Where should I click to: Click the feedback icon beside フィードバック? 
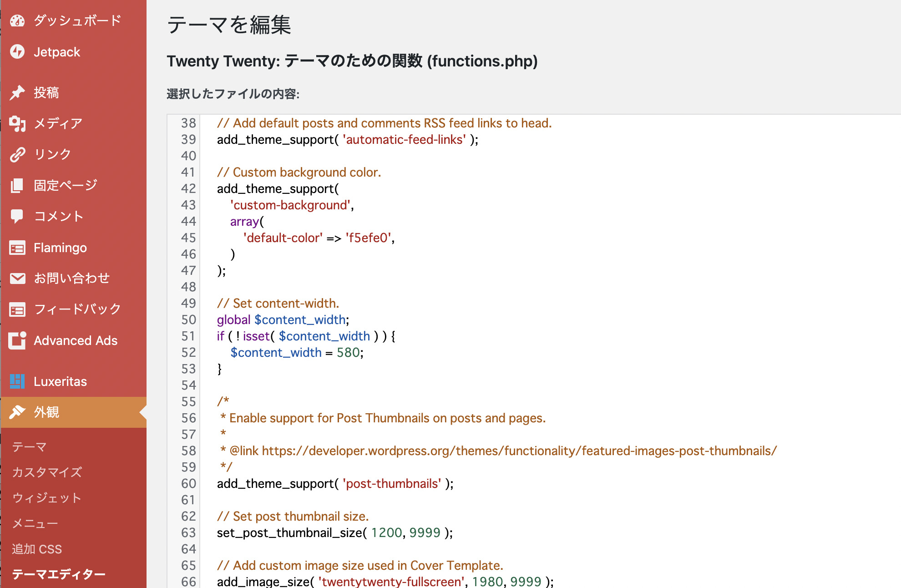pos(17,309)
